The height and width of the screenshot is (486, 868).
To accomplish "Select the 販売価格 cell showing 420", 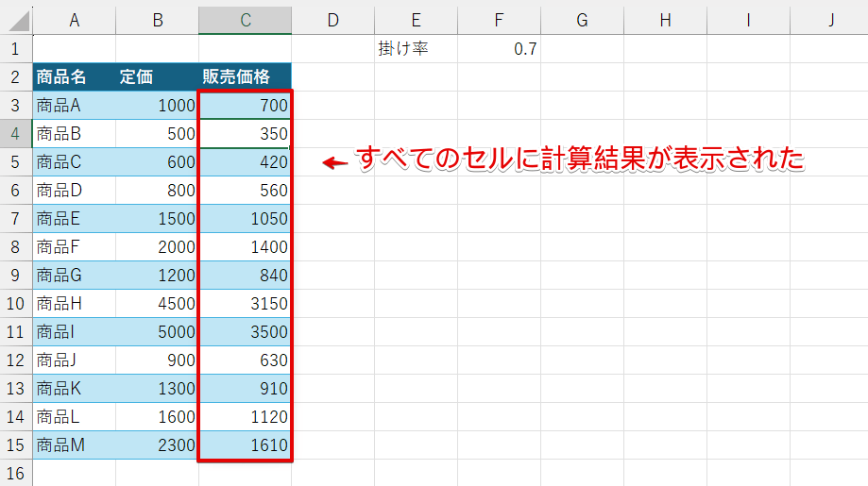I will click(x=246, y=162).
